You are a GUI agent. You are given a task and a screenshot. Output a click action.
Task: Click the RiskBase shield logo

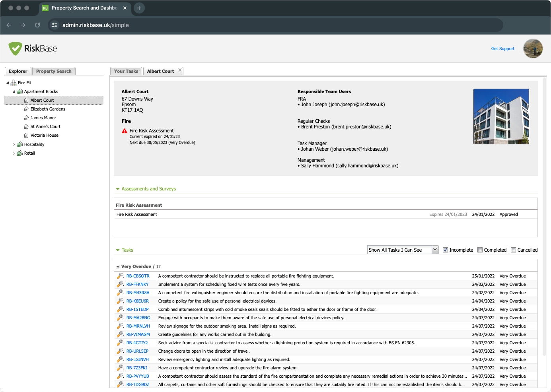coord(16,49)
